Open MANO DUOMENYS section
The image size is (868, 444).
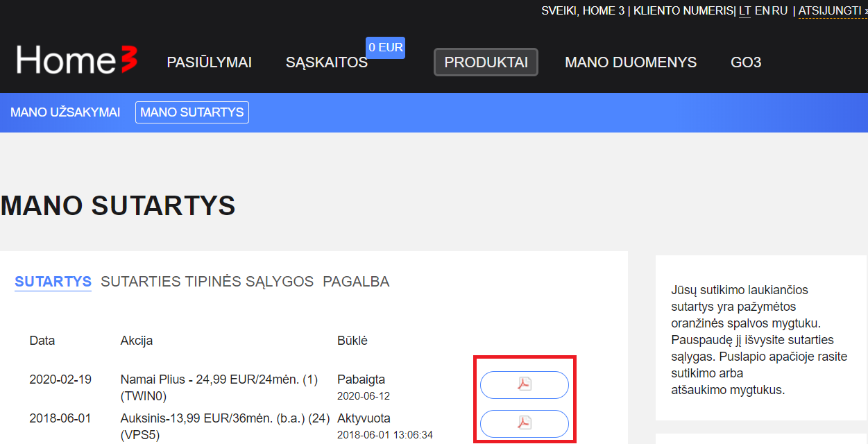tap(631, 62)
